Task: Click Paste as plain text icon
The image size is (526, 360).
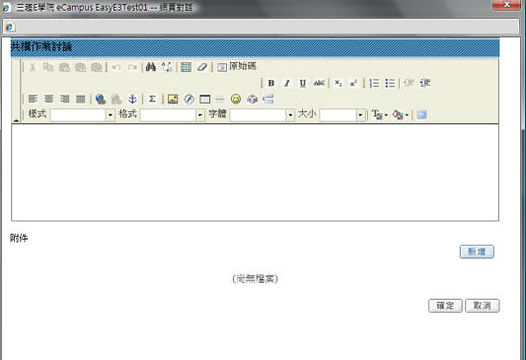Action: click(x=81, y=67)
